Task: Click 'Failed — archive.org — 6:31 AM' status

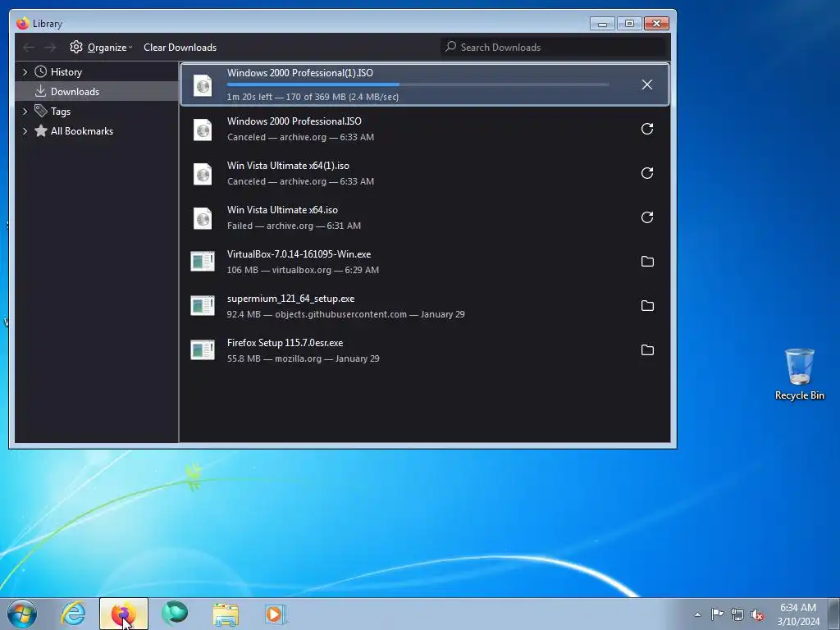Action: point(294,226)
